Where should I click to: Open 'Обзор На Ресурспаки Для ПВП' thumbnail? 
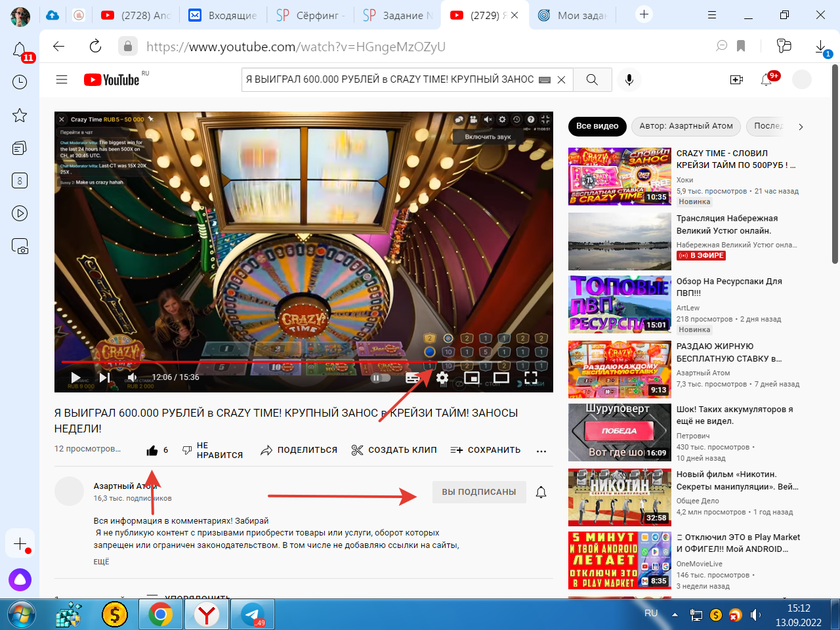(619, 304)
